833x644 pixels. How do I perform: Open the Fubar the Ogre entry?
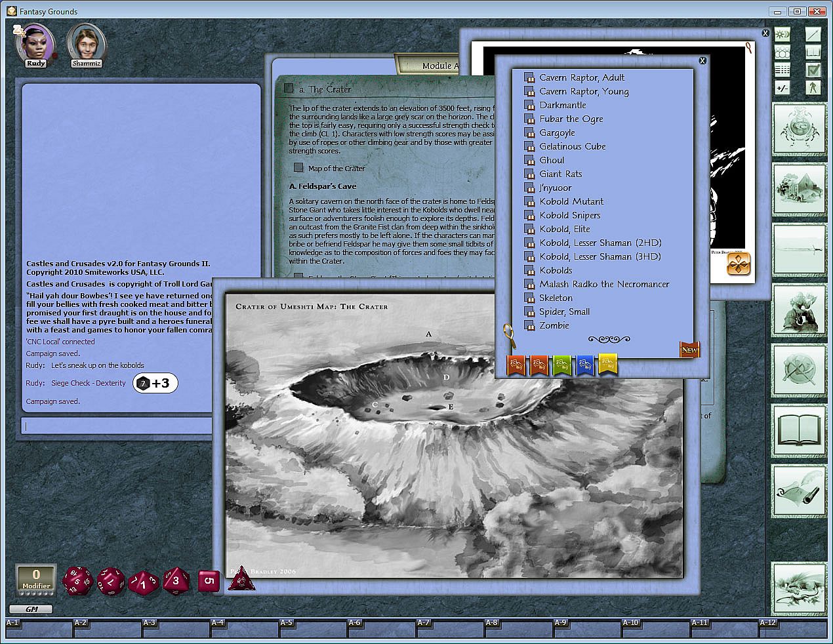click(x=571, y=119)
